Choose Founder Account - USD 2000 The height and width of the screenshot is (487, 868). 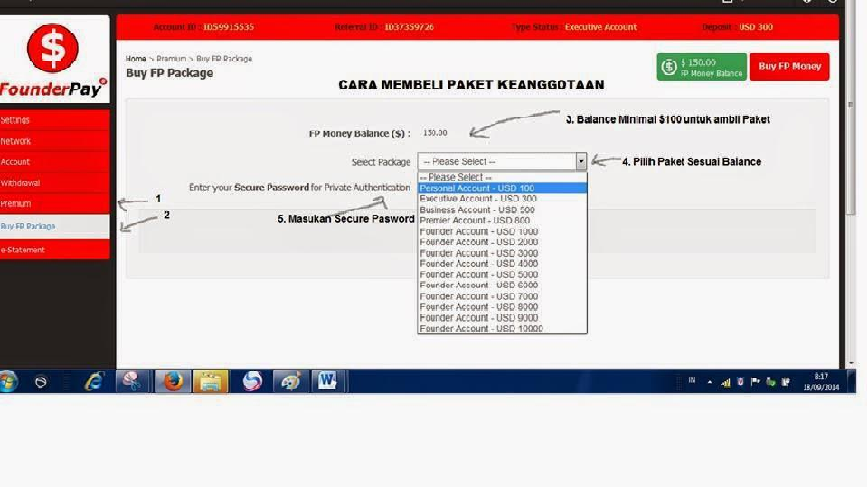[502, 242]
